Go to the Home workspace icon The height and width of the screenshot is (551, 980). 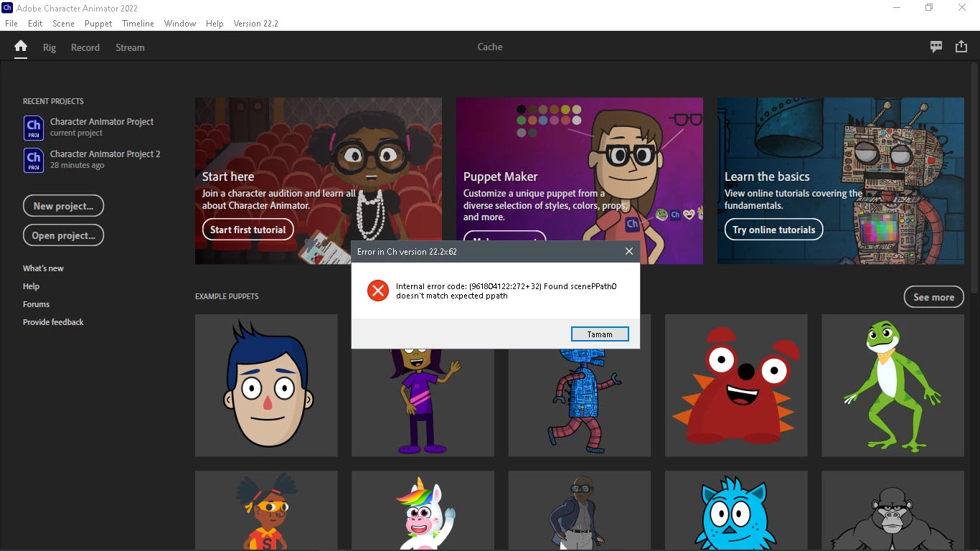(21, 47)
